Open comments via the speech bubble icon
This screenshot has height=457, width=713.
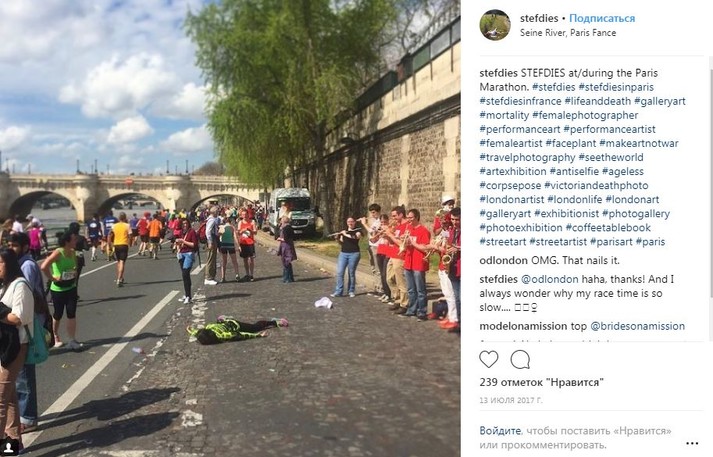[x=520, y=360]
